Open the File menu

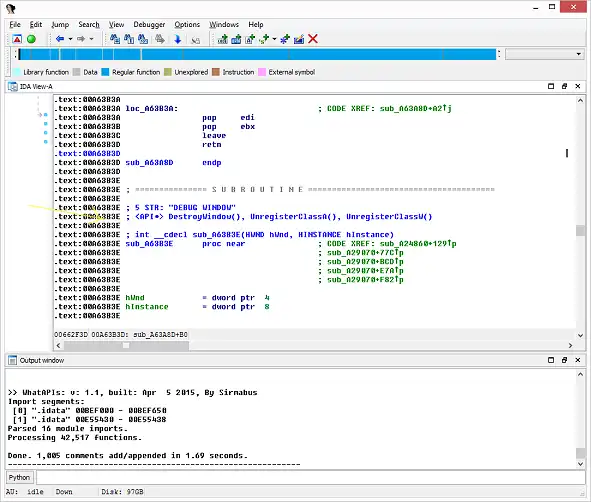pyautogui.click(x=15, y=24)
